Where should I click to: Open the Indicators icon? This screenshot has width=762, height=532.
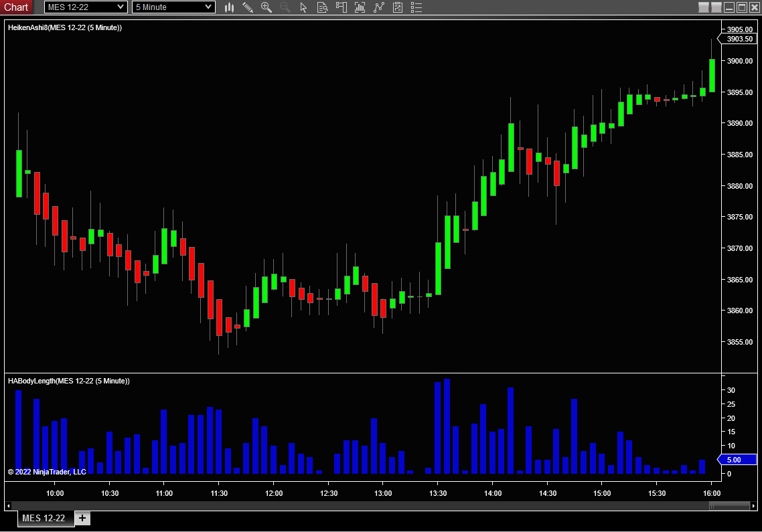(x=379, y=7)
